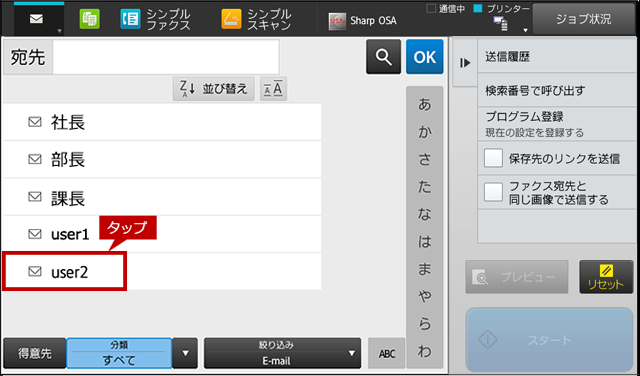Viewport: 640px width, 376px height.
Task: Open the 絞り込み E-mail filter dropdown
Action: [x=282, y=354]
